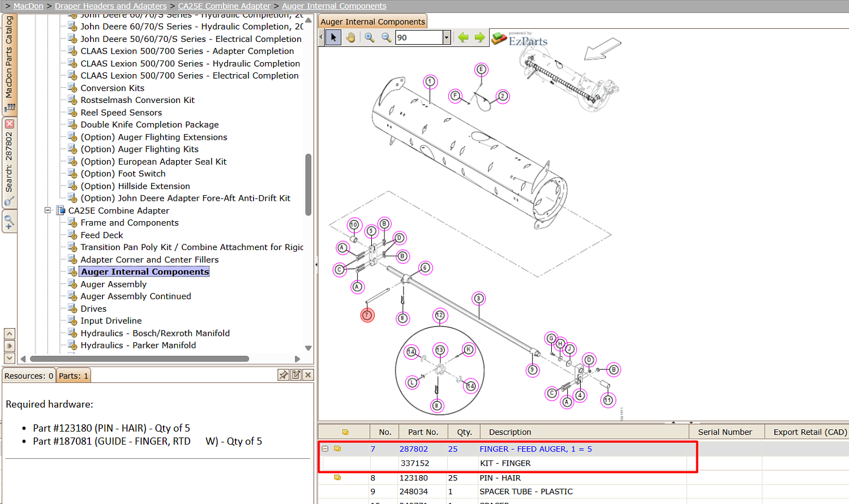849x504 pixels.
Task: Sort table by Part No. column
Action: coord(423,432)
